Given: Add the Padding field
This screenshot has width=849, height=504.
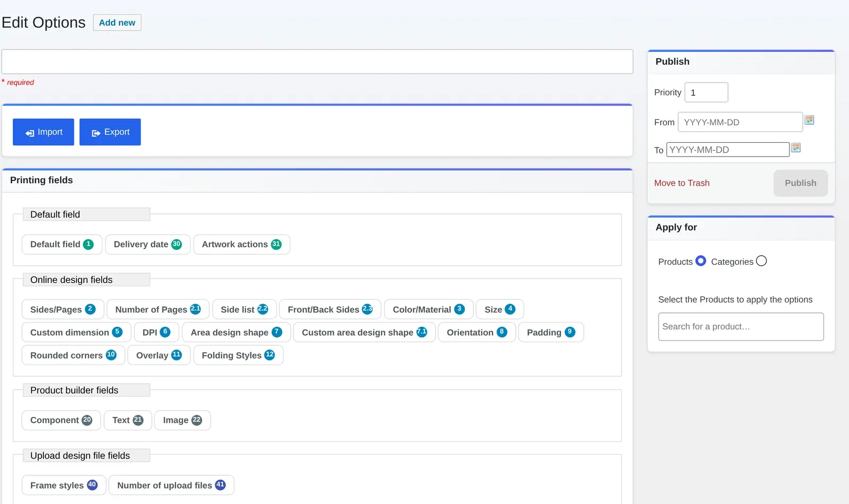Looking at the screenshot, I should [551, 333].
